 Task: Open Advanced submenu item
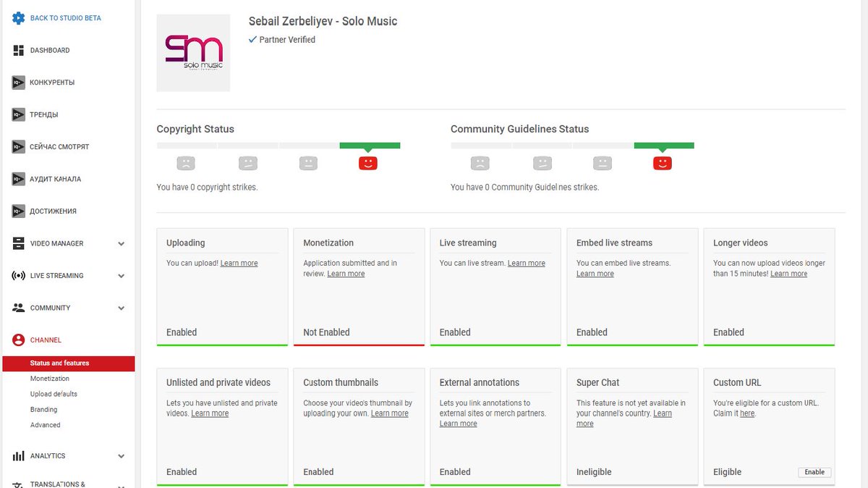pyautogui.click(x=46, y=425)
